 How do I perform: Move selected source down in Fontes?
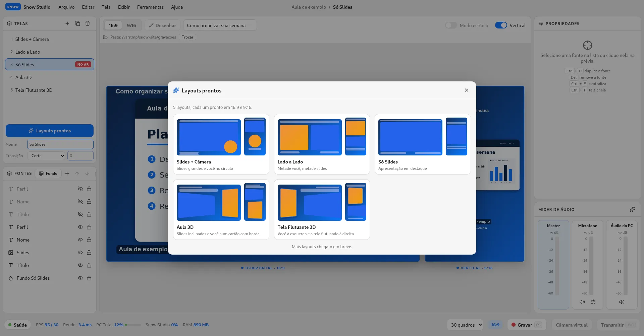pyautogui.click(x=87, y=174)
